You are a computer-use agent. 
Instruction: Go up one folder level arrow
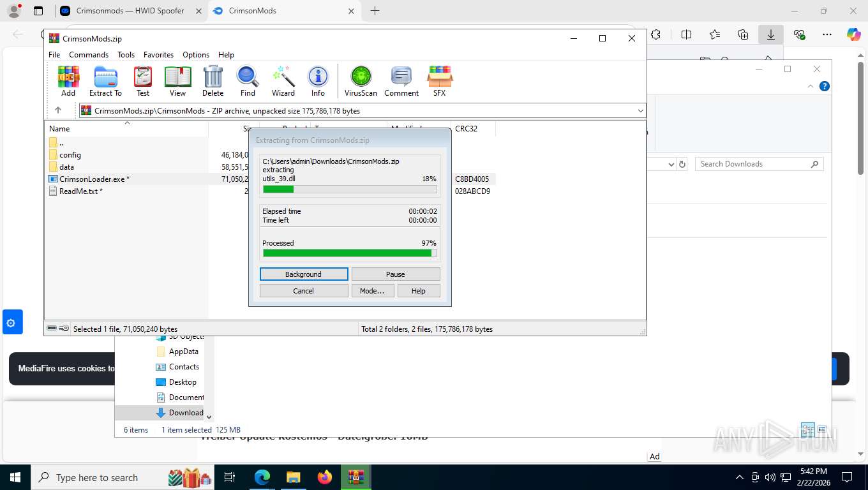tap(58, 110)
